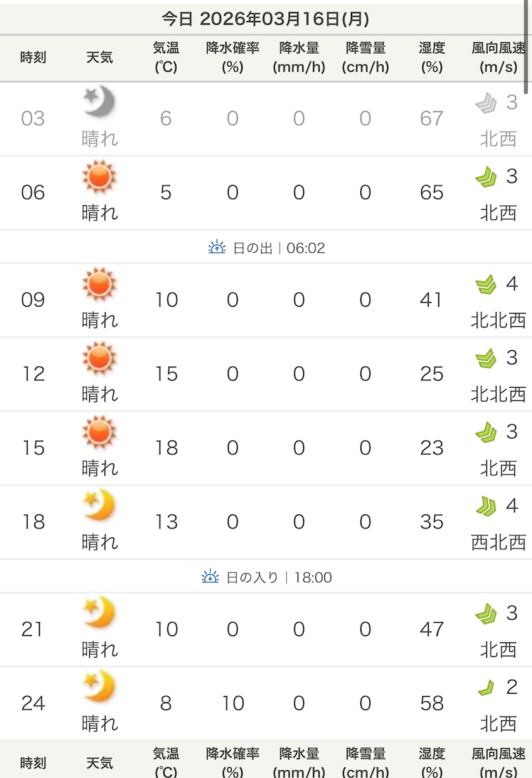Image resolution: width=532 pixels, height=778 pixels.
Task: Click the 12 o'clock wind direction arrow
Action: (x=486, y=359)
